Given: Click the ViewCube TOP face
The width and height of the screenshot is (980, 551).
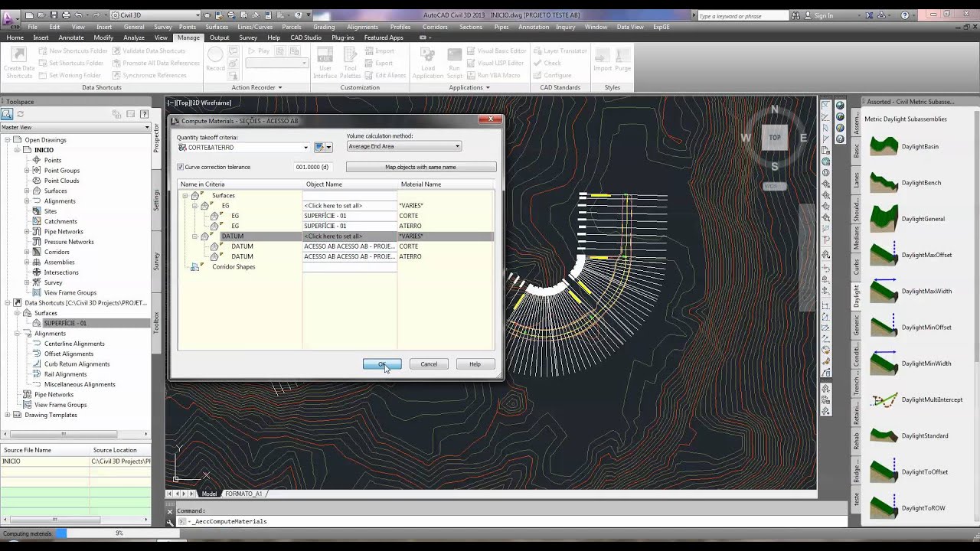Looking at the screenshot, I should (775, 138).
